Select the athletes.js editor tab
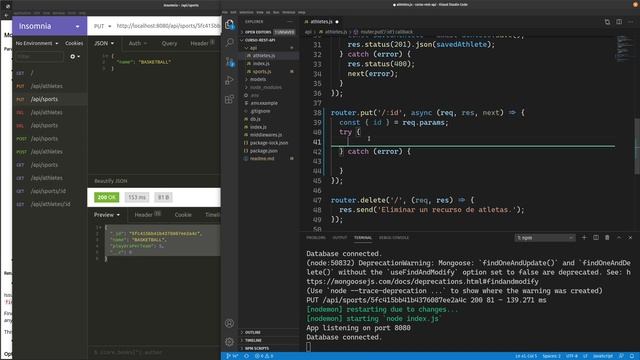The width and height of the screenshot is (640, 360). (322, 22)
